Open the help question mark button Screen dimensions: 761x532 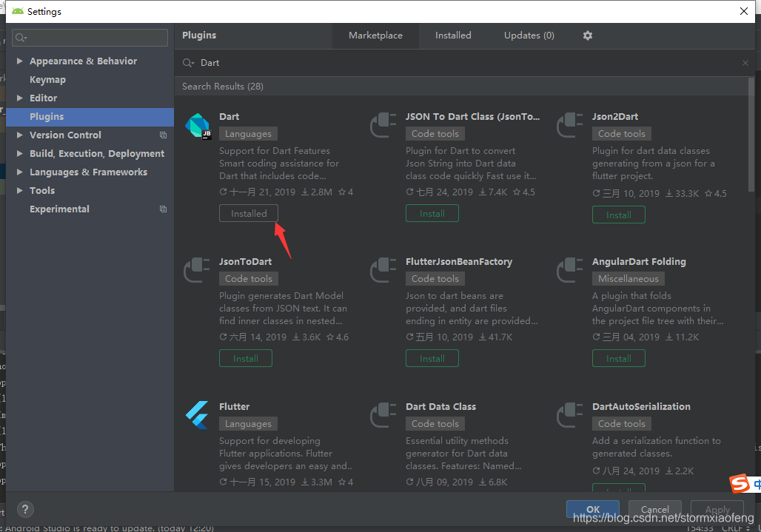[25, 509]
